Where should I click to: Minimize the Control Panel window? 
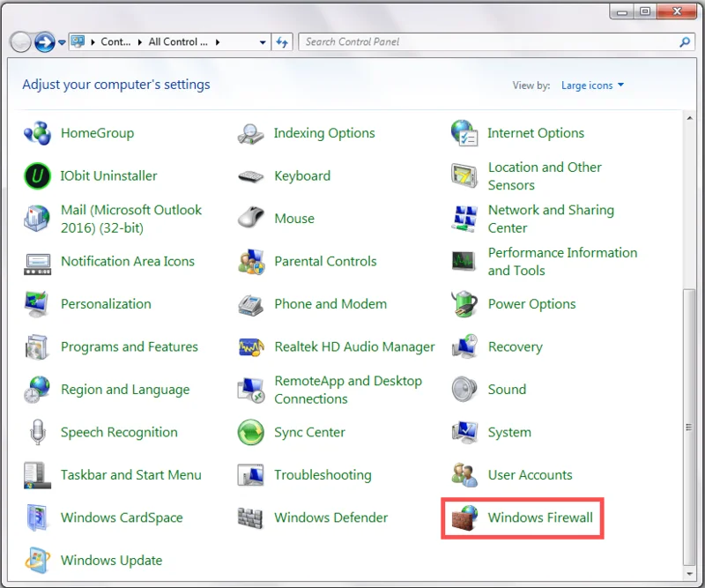622,11
